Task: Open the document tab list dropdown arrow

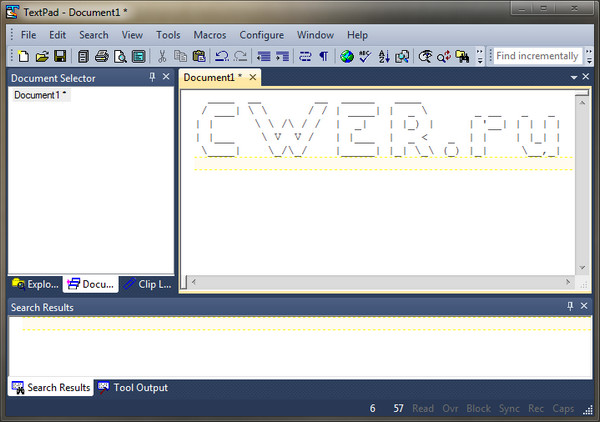Action: [x=573, y=77]
